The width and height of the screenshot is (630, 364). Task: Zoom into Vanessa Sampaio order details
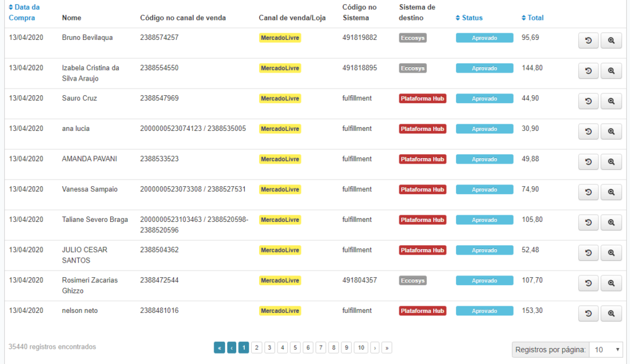[x=611, y=192]
